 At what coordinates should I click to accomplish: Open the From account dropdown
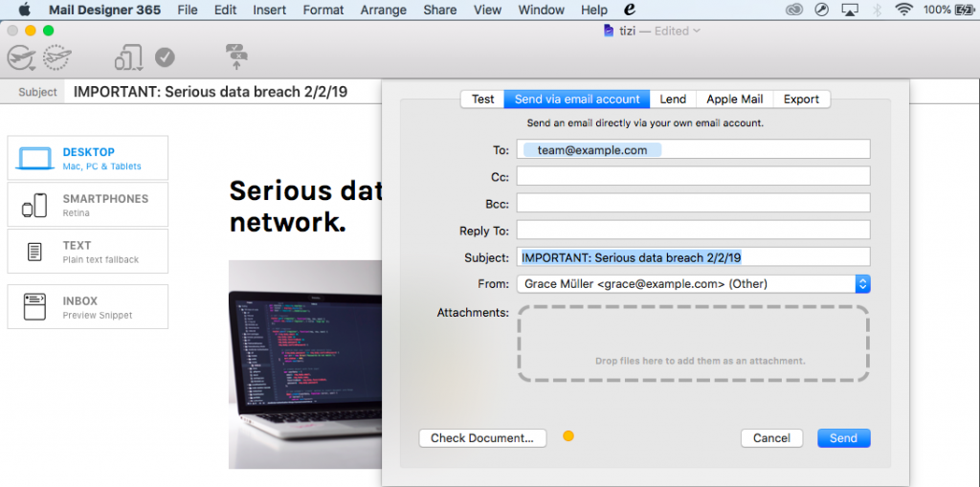coord(693,284)
